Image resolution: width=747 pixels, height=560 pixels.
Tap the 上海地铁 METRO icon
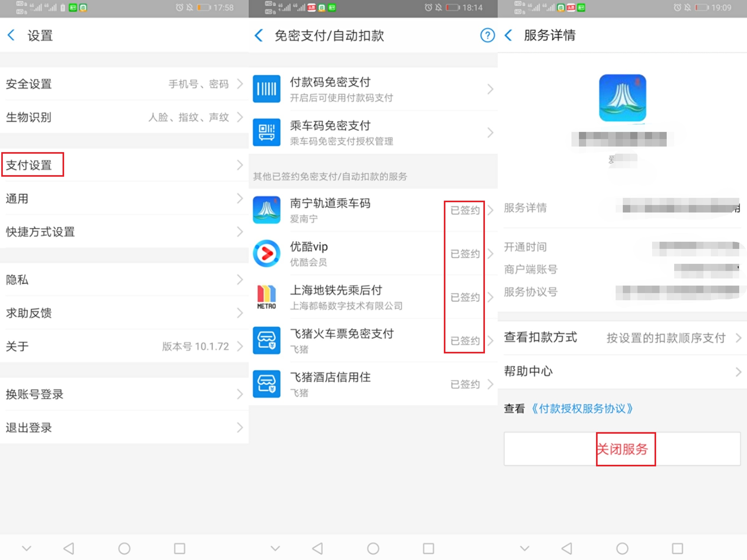pyautogui.click(x=266, y=297)
